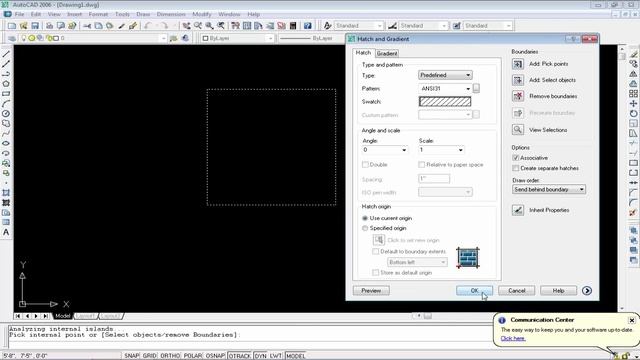The height and width of the screenshot is (360, 640).
Task: Open the Draw menu
Action: tap(143, 14)
